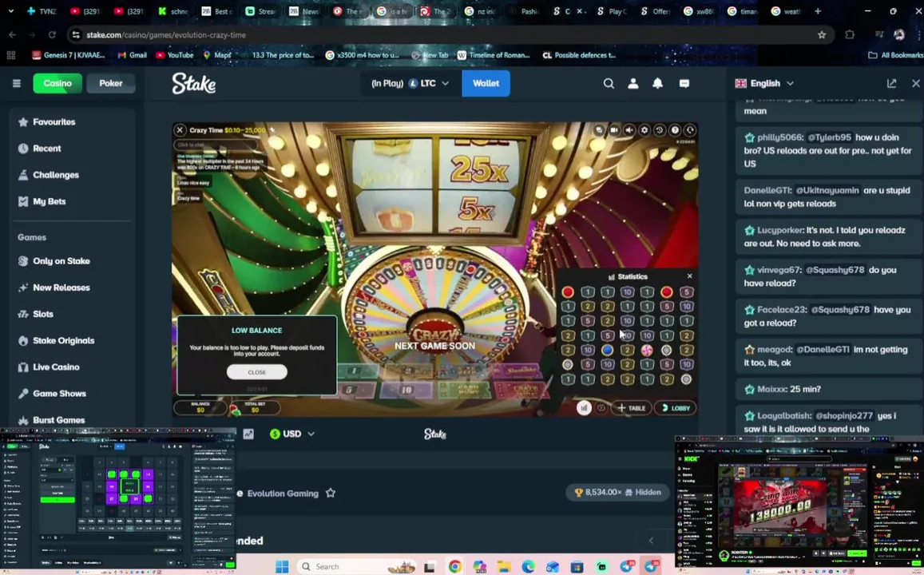Viewport: 924px width, 575px height.
Task: Click the in-game chat input field
Action: click(x=216, y=145)
